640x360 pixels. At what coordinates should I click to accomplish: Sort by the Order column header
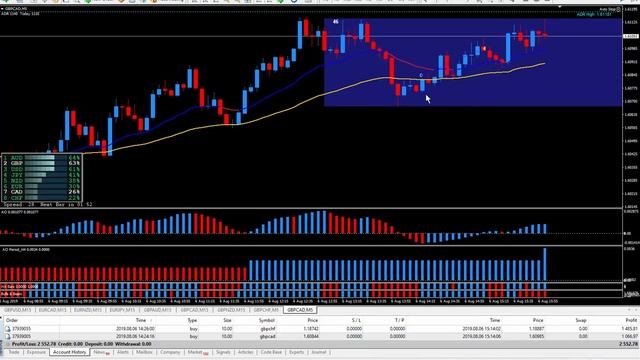12,320
